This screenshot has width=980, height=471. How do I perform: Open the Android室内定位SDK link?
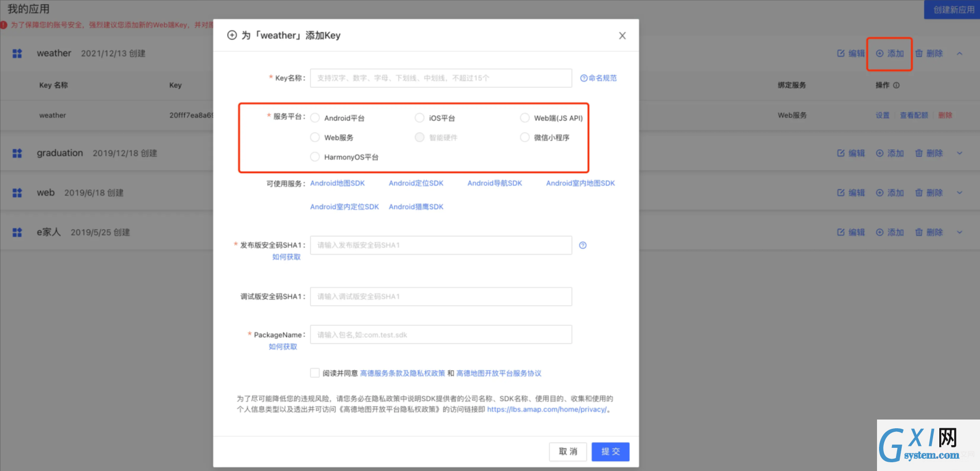click(x=345, y=207)
